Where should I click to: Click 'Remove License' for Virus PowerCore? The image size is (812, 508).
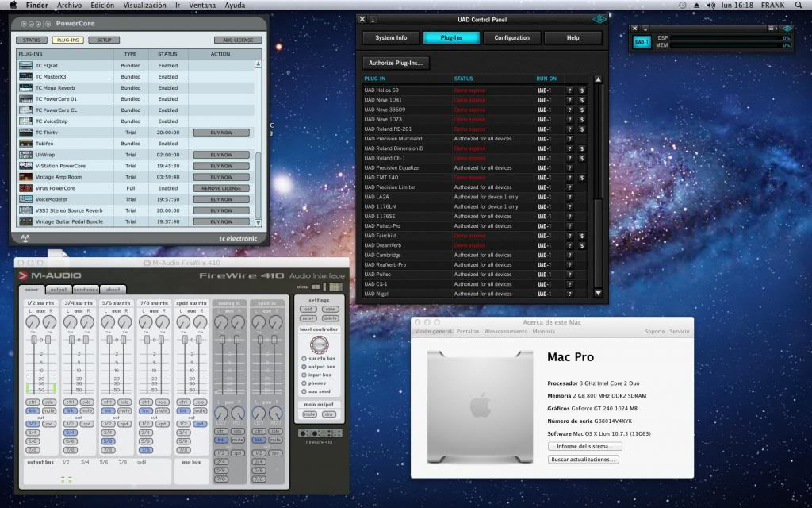(x=220, y=188)
